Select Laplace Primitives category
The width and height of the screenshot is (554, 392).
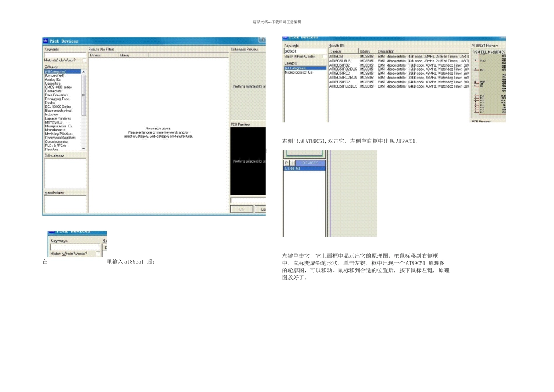[62, 118]
